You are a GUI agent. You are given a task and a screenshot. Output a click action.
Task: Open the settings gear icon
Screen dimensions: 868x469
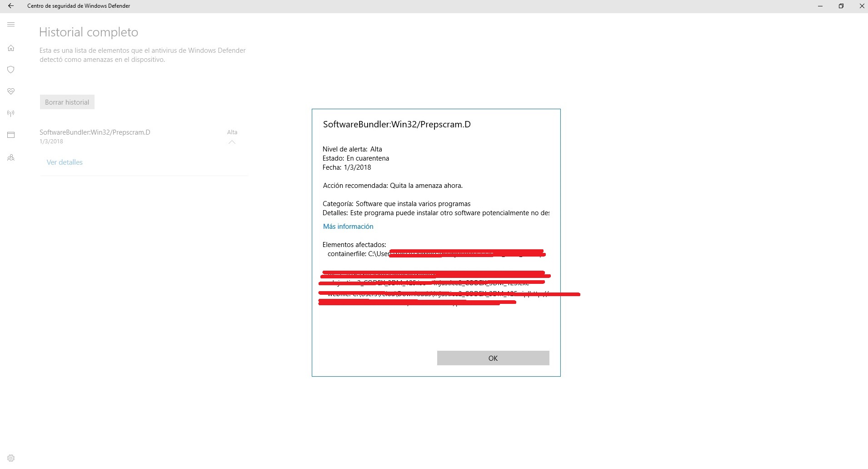[11, 458]
